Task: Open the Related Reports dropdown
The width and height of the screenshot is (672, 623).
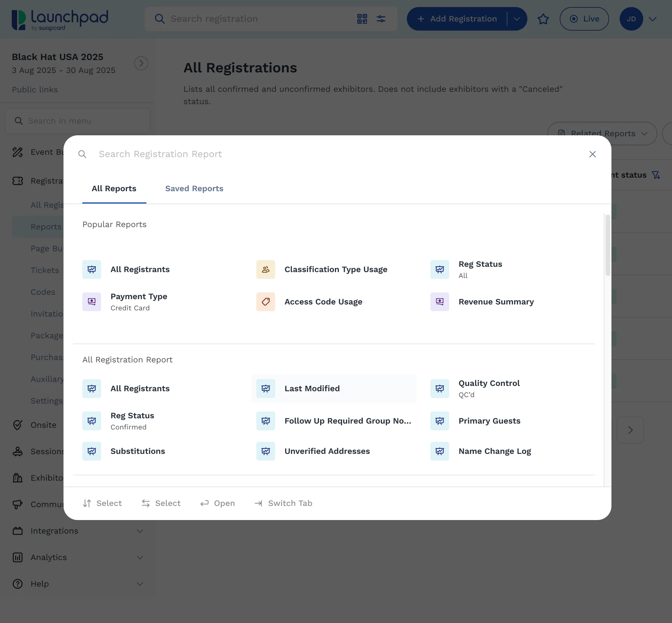Action: [602, 134]
